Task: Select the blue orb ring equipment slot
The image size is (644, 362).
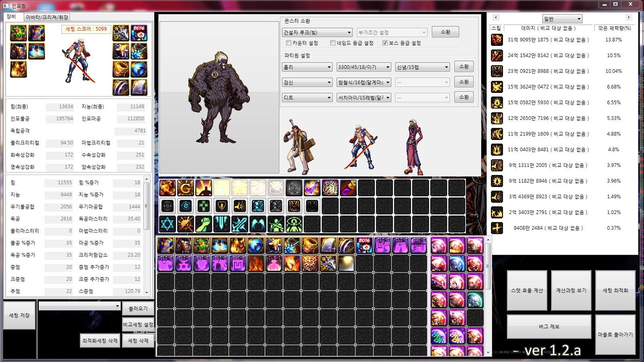Action: tap(139, 70)
